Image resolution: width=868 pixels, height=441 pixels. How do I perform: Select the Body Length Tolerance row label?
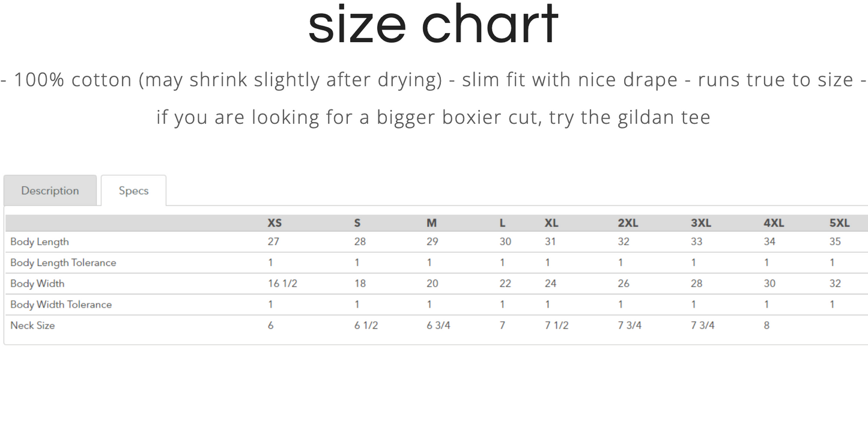coord(63,263)
